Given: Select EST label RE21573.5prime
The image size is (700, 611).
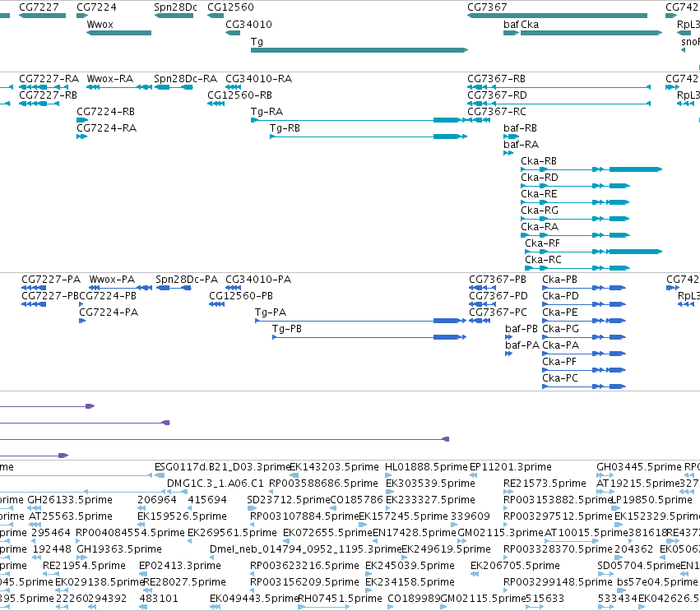Looking at the screenshot, I should pyautogui.click(x=545, y=484).
